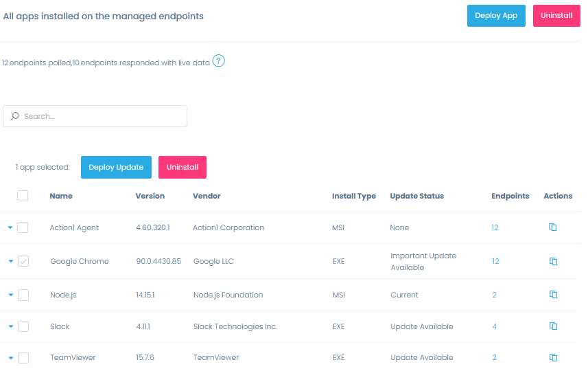Click the version 4.60.320.1 cell

point(153,227)
